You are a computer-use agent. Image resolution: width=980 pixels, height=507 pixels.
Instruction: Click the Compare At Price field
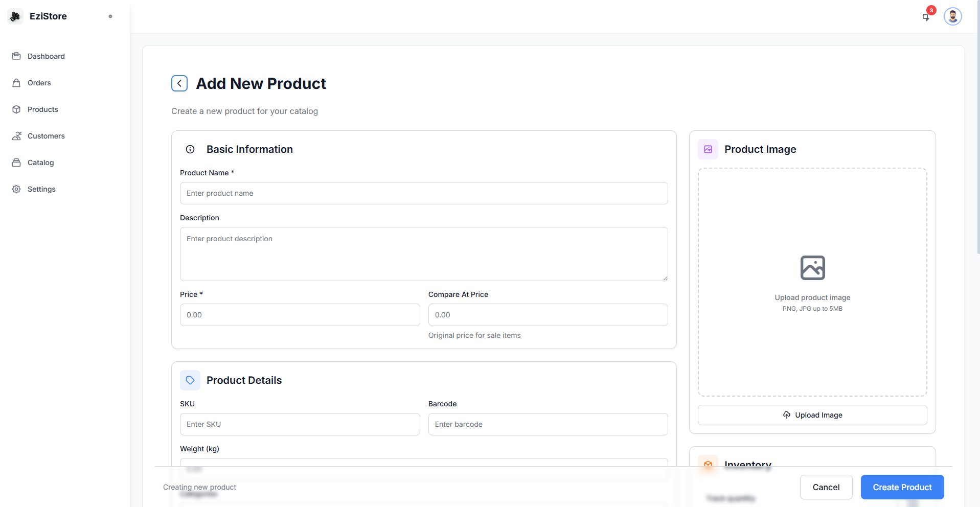point(548,315)
